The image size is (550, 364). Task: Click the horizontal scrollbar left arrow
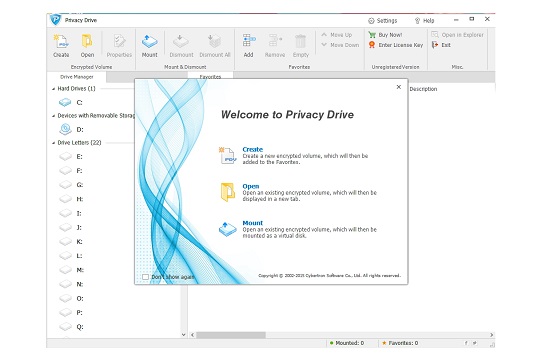point(192,335)
